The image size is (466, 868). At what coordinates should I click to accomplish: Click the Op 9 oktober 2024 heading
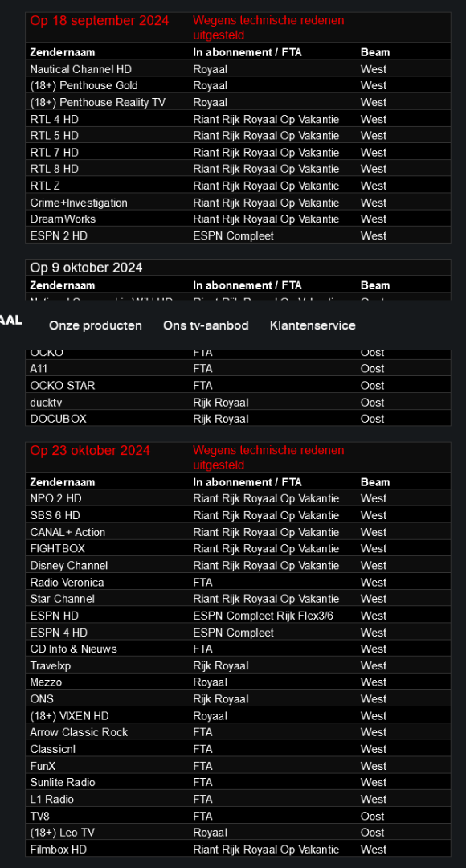(86, 268)
